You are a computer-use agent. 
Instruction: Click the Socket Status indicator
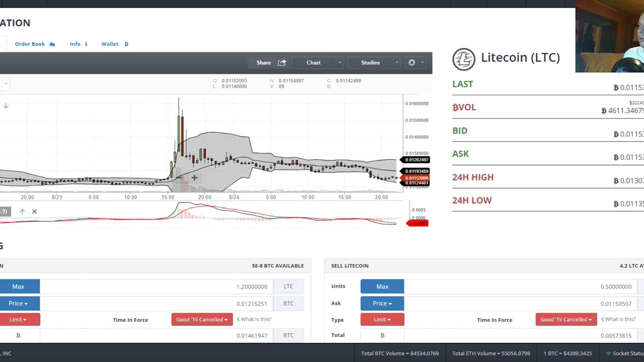pyautogui.click(x=624, y=353)
